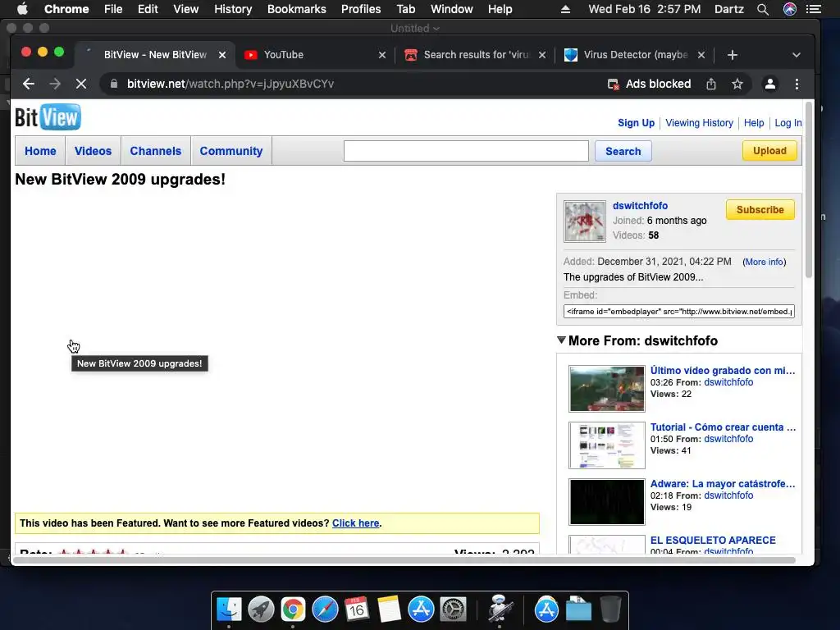The width and height of the screenshot is (840, 630).
Task: Open the Window menu
Action: 452,9
